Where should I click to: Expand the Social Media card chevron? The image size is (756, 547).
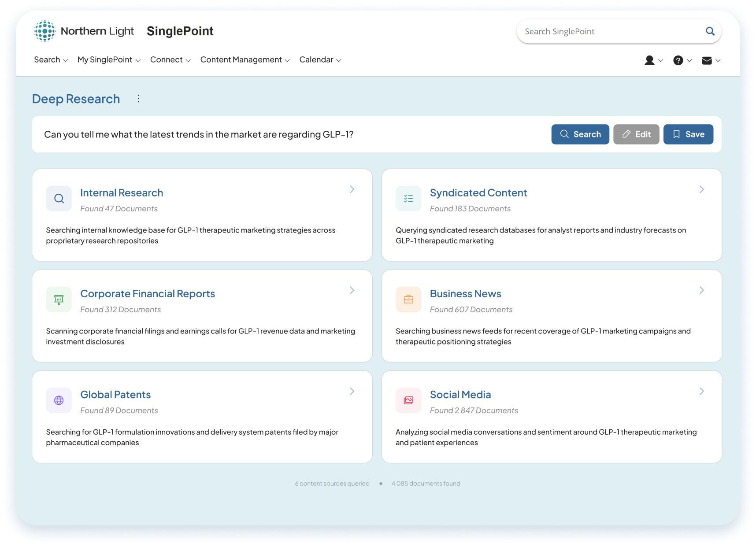coord(702,391)
